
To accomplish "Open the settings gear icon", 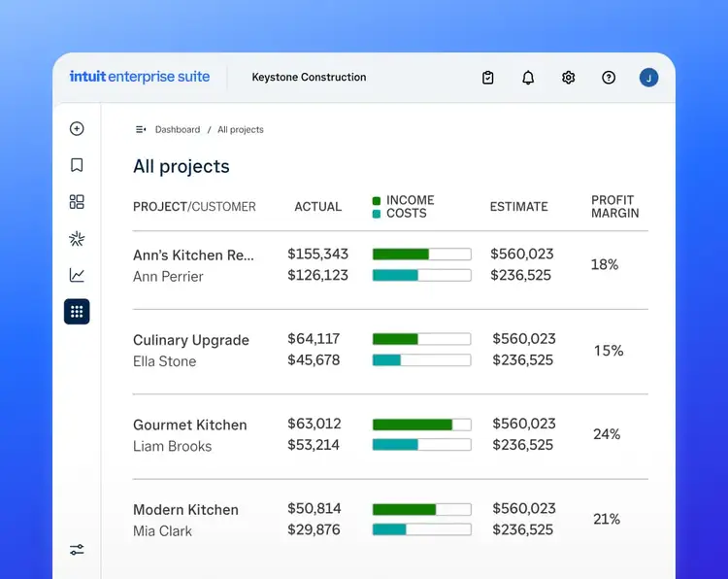I will [568, 78].
